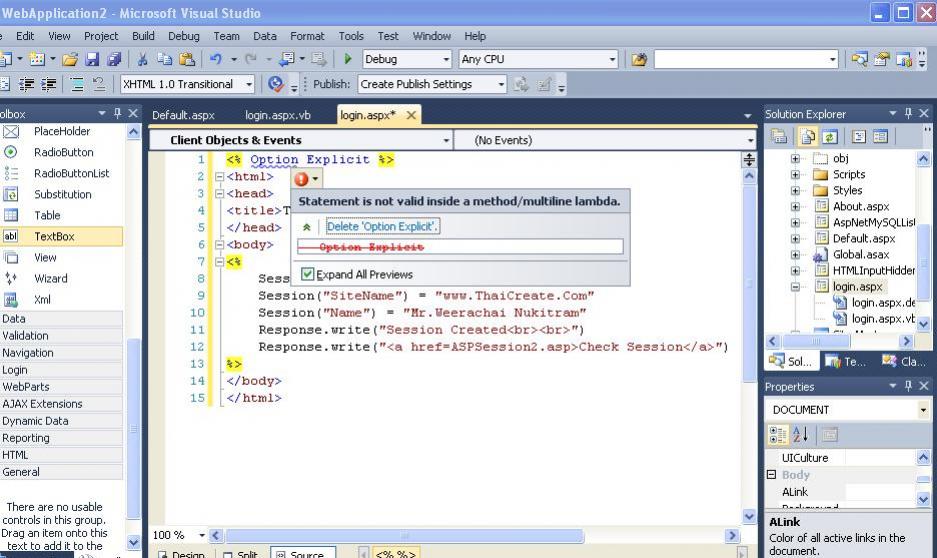This screenshot has width=937, height=558.
Task: Click the editor split bar icon
Action: (x=749, y=160)
